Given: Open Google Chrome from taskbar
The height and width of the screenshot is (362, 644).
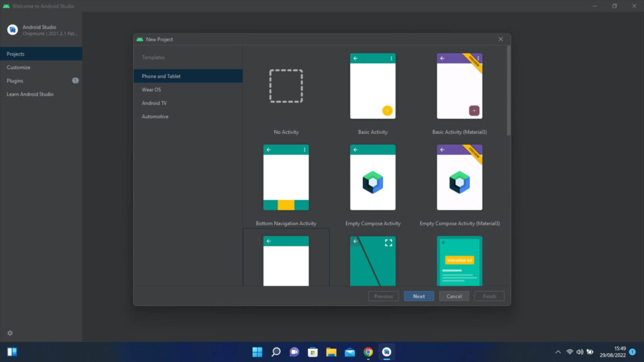Looking at the screenshot, I should tap(368, 352).
